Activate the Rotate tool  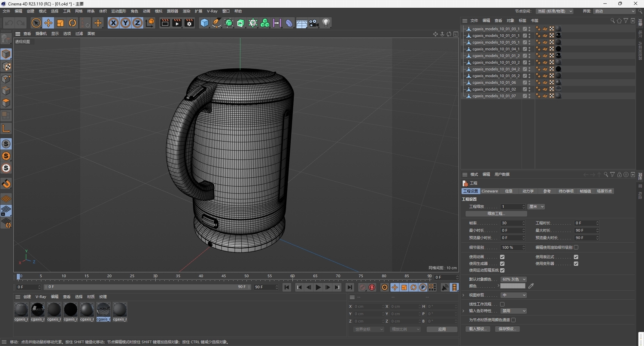point(72,23)
